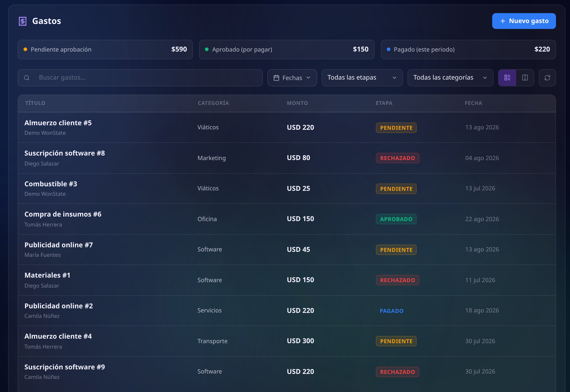Click the search magnifier icon
The image size is (570, 392).
27,78
